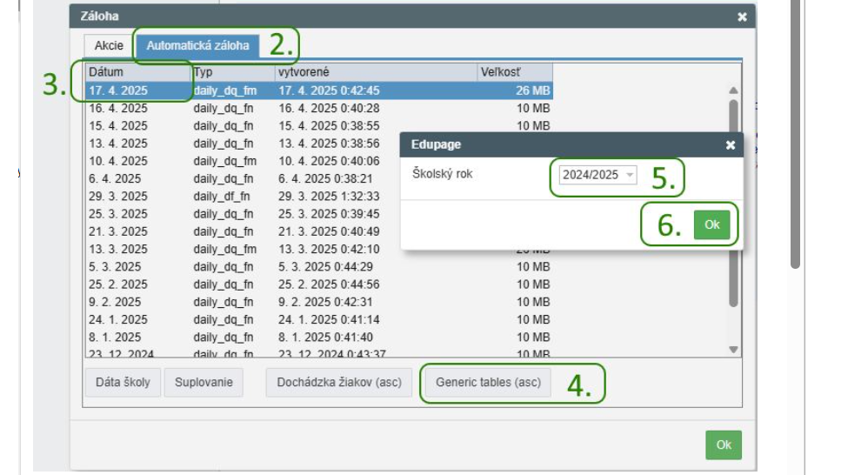Click the Veľkosť column header
868x475 pixels.
[514, 72]
